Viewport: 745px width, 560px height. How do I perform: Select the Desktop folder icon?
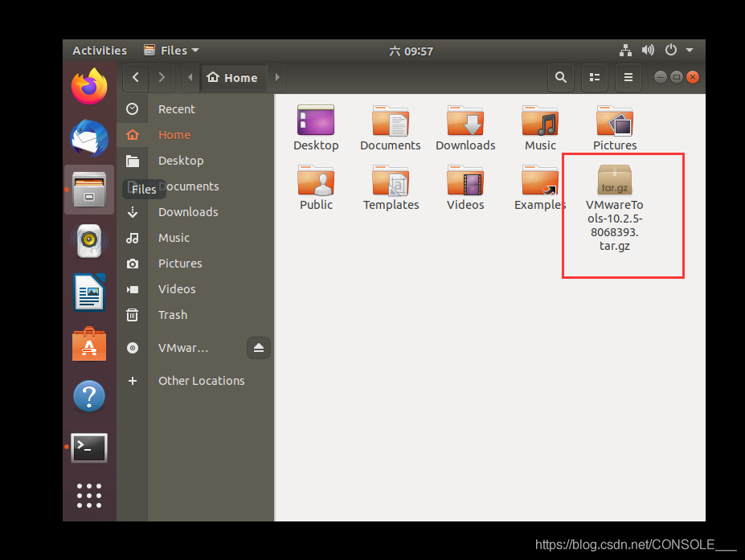pos(316,127)
